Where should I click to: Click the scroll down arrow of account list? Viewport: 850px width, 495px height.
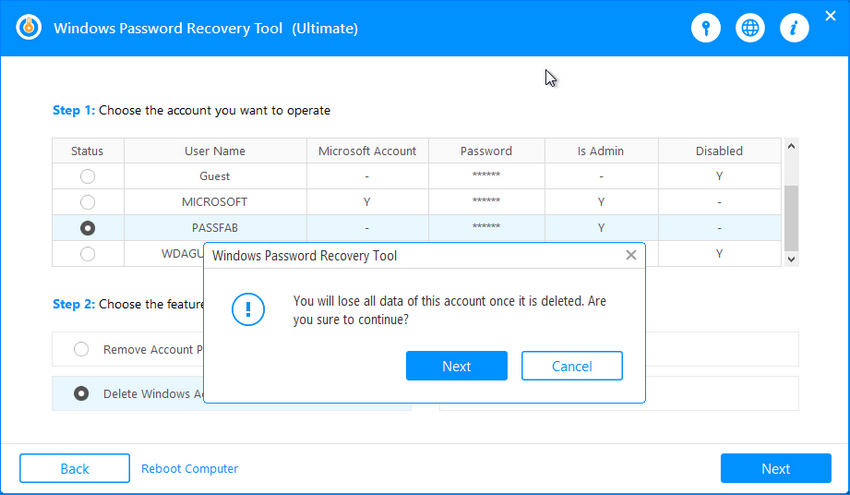[x=791, y=259]
